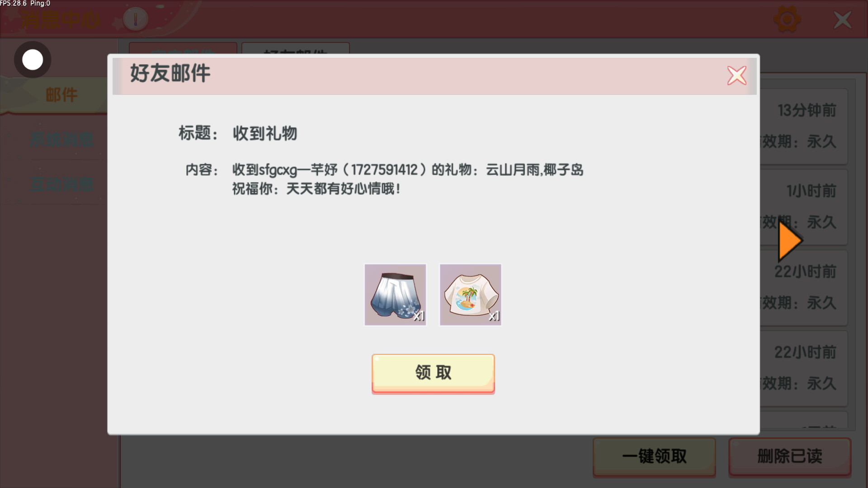
Task: Tap the exclamation info icon
Action: (x=135, y=19)
